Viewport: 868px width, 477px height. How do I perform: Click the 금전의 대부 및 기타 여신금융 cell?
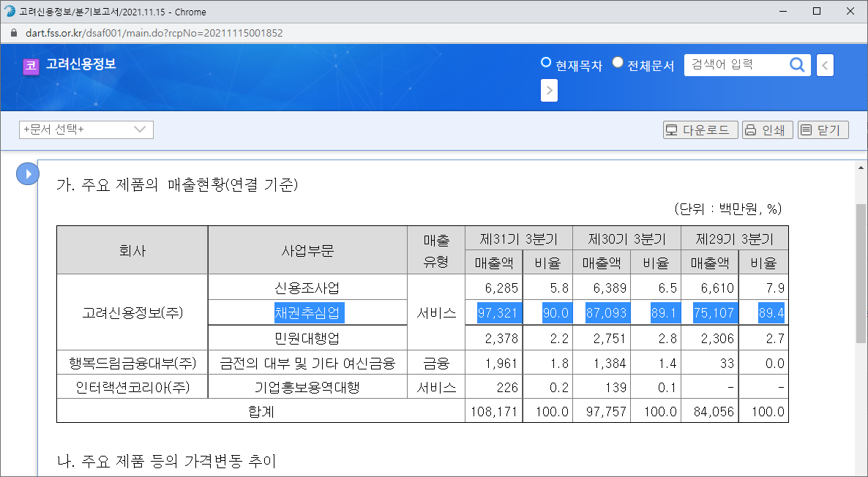[x=307, y=363]
